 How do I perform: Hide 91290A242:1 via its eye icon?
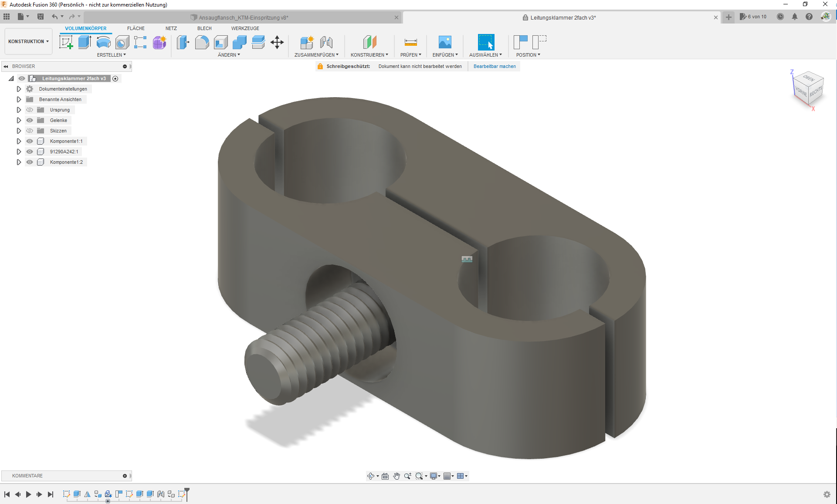pos(30,152)
